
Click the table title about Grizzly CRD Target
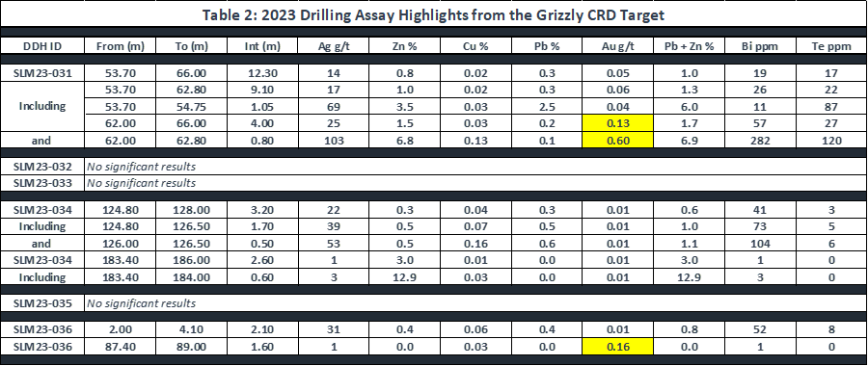433,14
